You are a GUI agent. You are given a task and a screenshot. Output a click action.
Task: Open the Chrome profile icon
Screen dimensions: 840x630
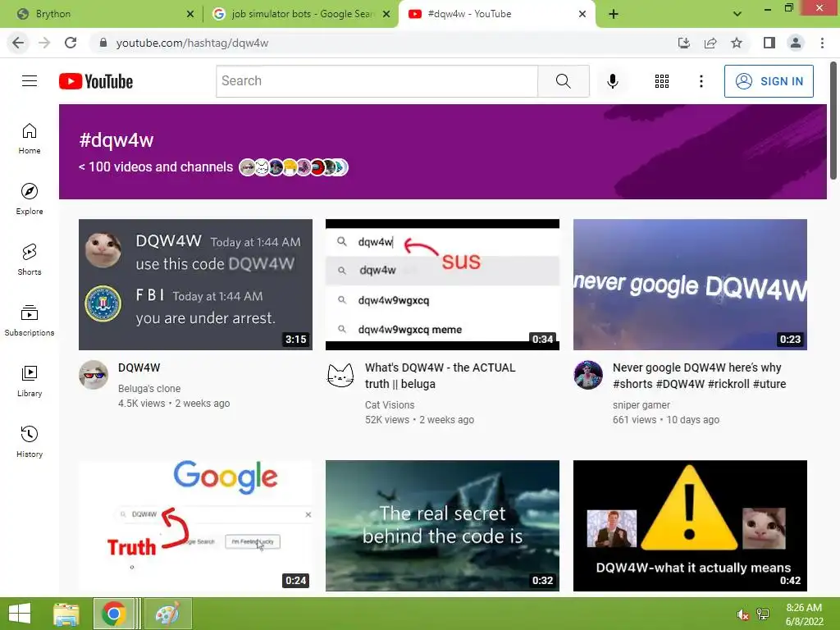click(796, 43)
